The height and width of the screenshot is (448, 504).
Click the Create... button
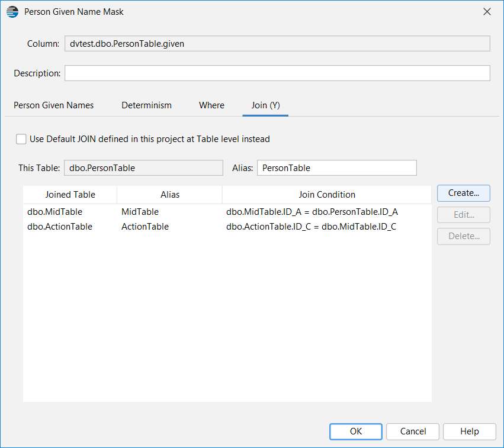464,193
